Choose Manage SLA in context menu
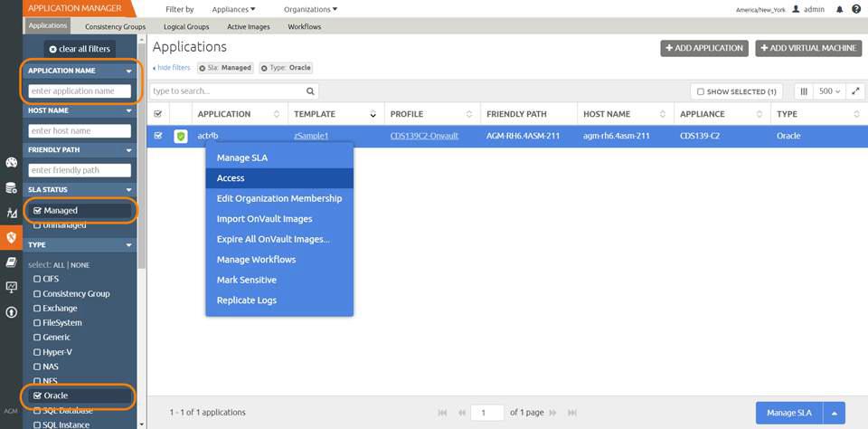 (x=279, y=158)
